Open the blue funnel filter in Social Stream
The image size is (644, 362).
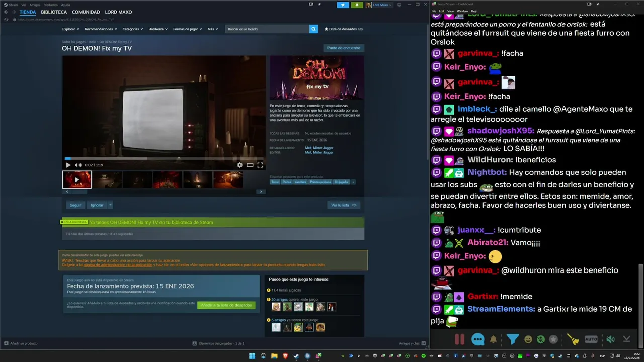click(512, 339)
